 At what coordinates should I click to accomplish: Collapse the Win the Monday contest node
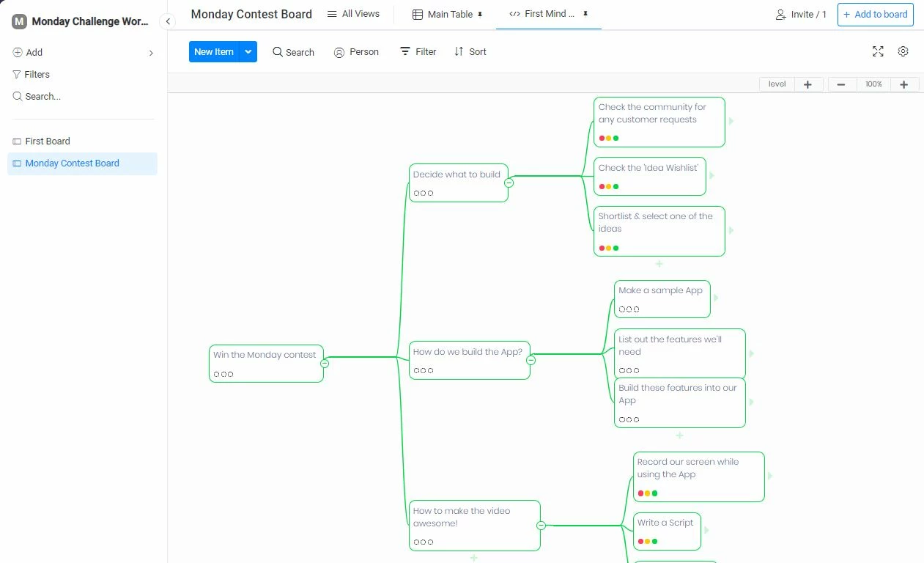[325, 364]
